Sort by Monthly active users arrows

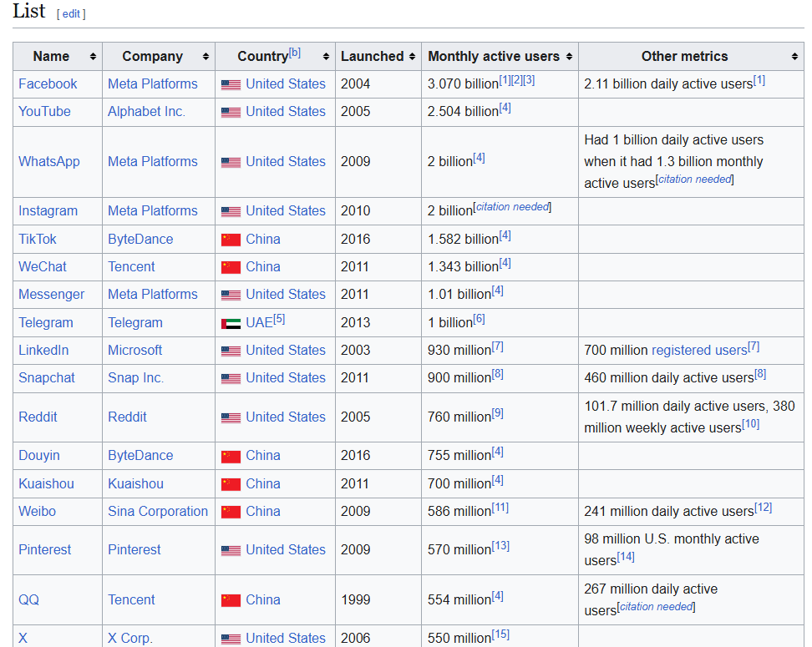click(x=569, y=57)
